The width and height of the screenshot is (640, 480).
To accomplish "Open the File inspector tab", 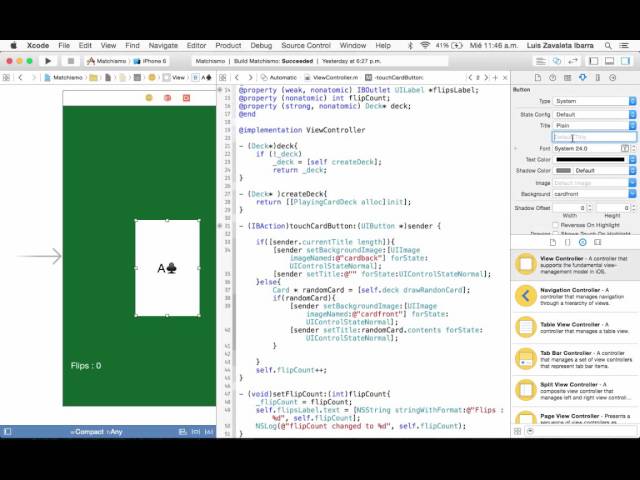I will 538,78.
